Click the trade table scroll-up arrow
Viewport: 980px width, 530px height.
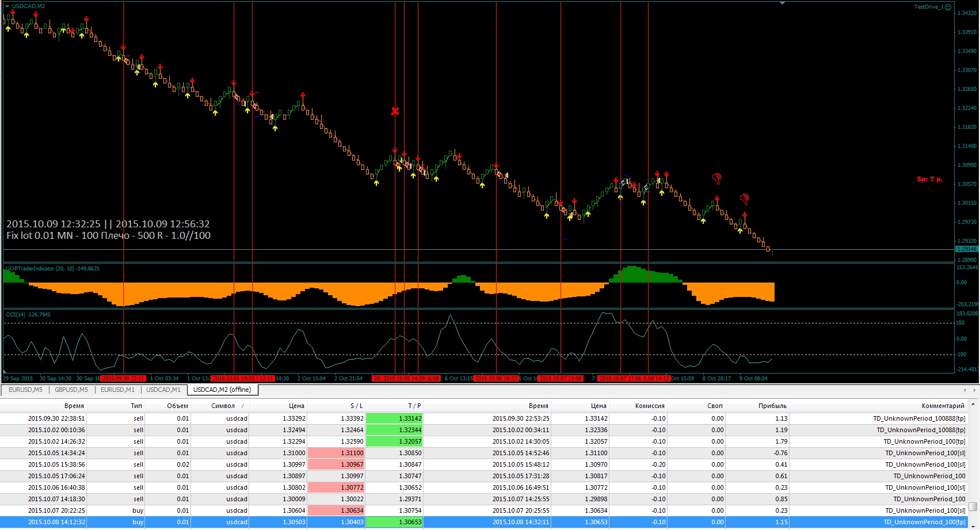pos(973,405)
